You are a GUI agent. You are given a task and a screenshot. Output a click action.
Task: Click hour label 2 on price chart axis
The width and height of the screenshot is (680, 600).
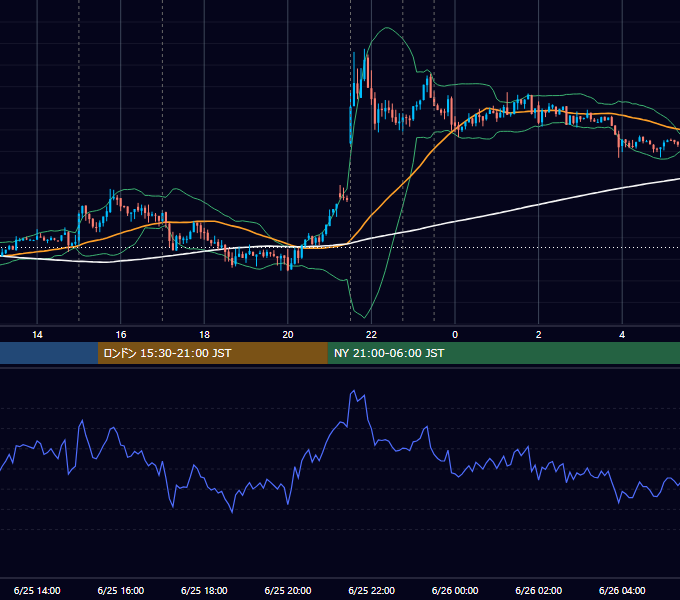(x=538, y=335)
